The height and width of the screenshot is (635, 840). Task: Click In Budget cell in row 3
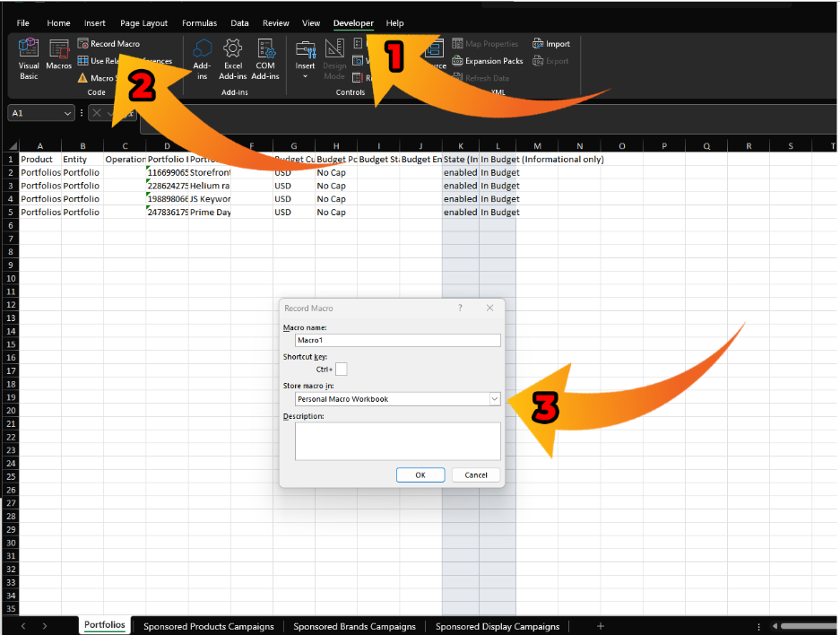click(498, 186)
